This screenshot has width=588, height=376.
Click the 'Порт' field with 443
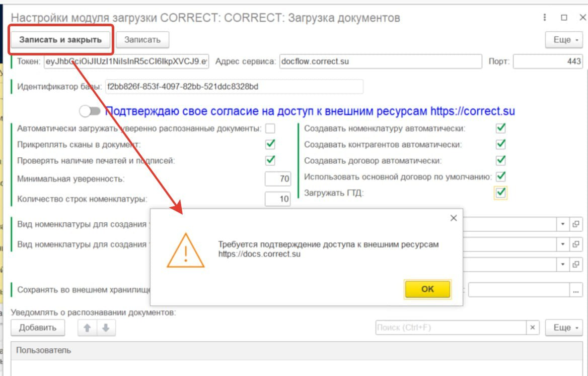(x=548, y=61)
